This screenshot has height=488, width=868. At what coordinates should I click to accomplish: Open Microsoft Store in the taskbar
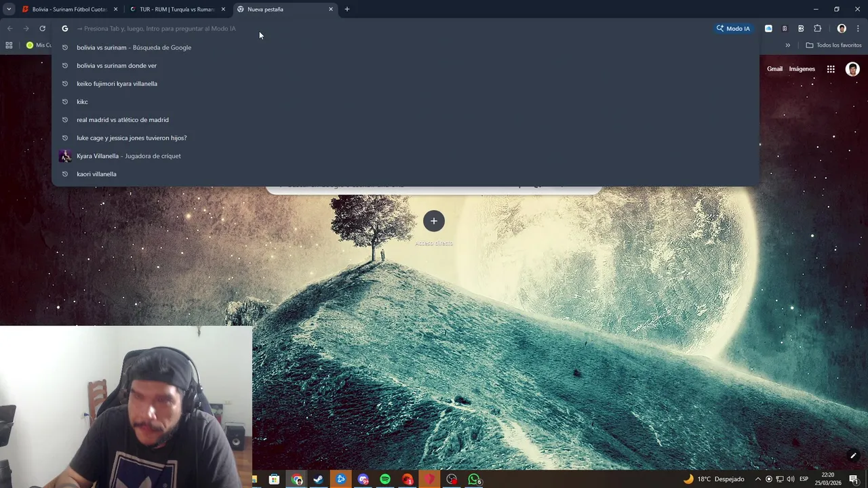click(x=275, y=479)
